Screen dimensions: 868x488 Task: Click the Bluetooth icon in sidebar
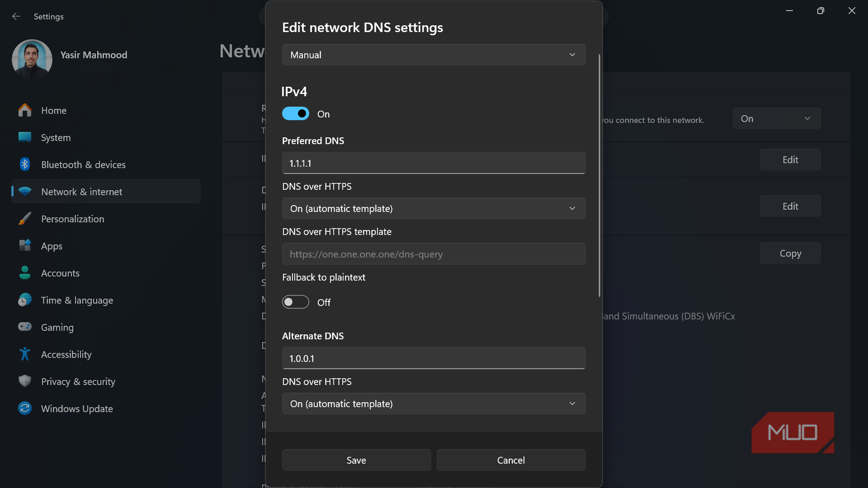tap(25, 164)
